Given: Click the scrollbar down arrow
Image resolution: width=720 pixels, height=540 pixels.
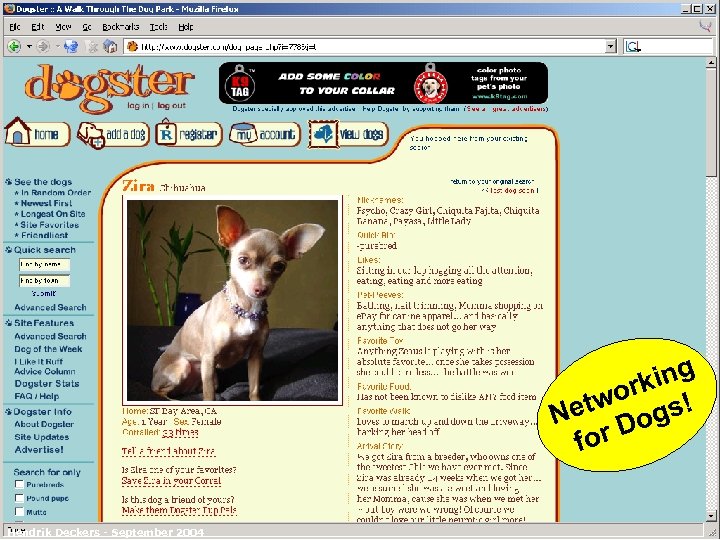Looking at the screenshot, I should [x=711, y=517].
